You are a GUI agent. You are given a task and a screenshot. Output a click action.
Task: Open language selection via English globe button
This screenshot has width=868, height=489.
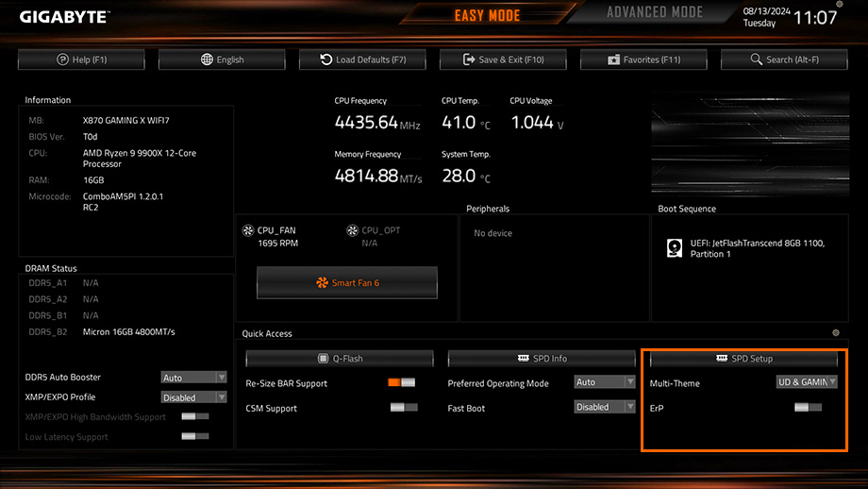(x=223, y=59)
